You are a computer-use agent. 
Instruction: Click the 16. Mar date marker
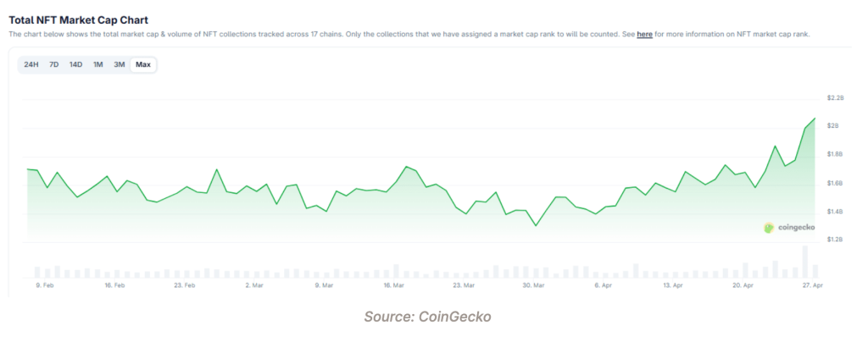tap(392, 286)
